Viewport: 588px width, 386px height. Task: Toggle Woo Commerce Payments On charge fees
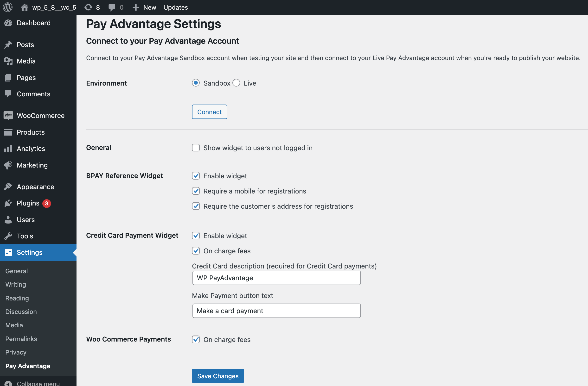[196, 340]
